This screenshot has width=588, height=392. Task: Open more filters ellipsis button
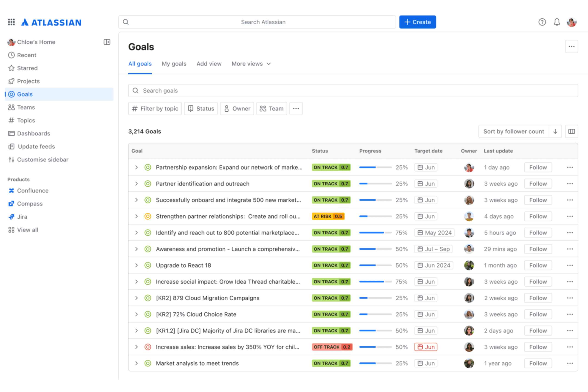click(x=296, y=108)
